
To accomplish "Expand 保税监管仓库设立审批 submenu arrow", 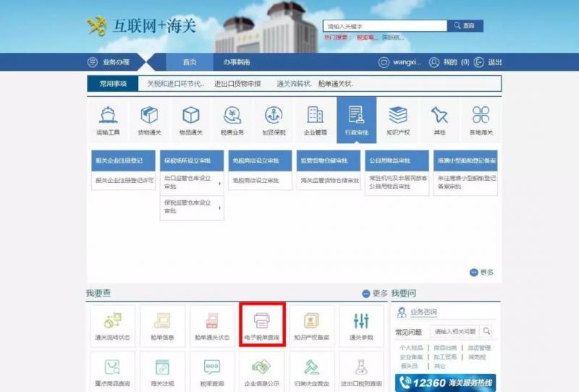I will click(220, 207).
